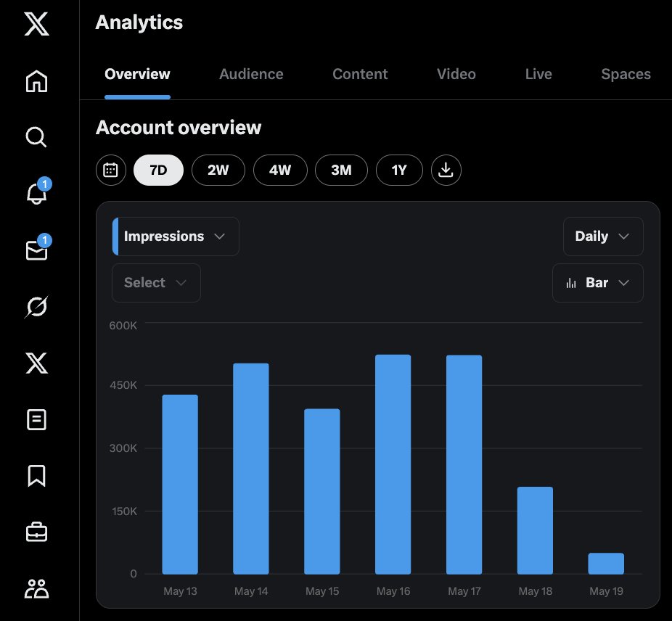
Task: Select the 4W time range
Action: click(x=280, y=170)
